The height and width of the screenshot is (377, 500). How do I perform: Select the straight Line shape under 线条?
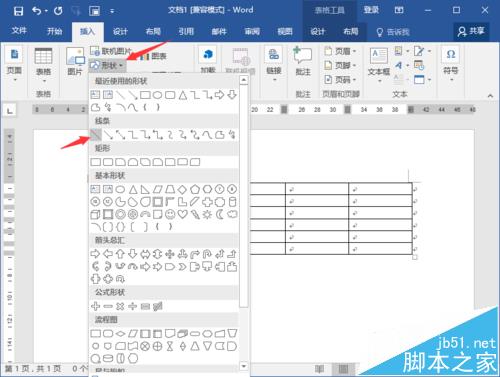click(96, 135)
